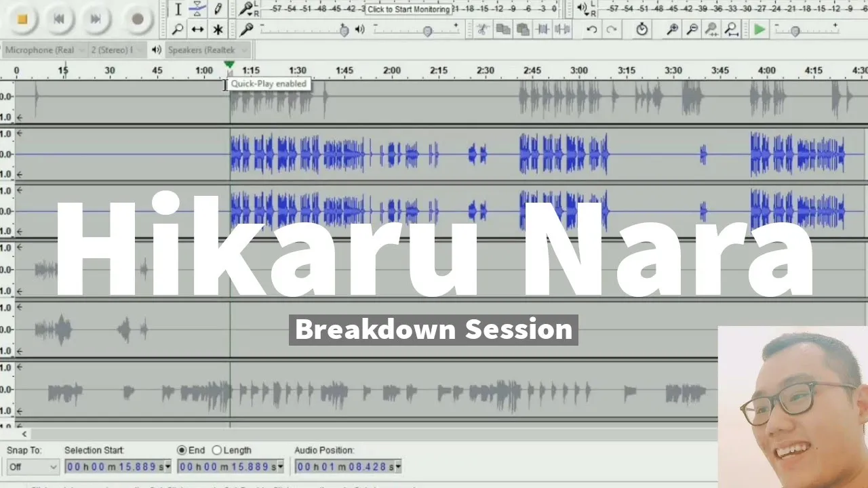The image size is (868, 488).
Task: Open the playback meter speaker menu
Action: (x=582, y=9)
